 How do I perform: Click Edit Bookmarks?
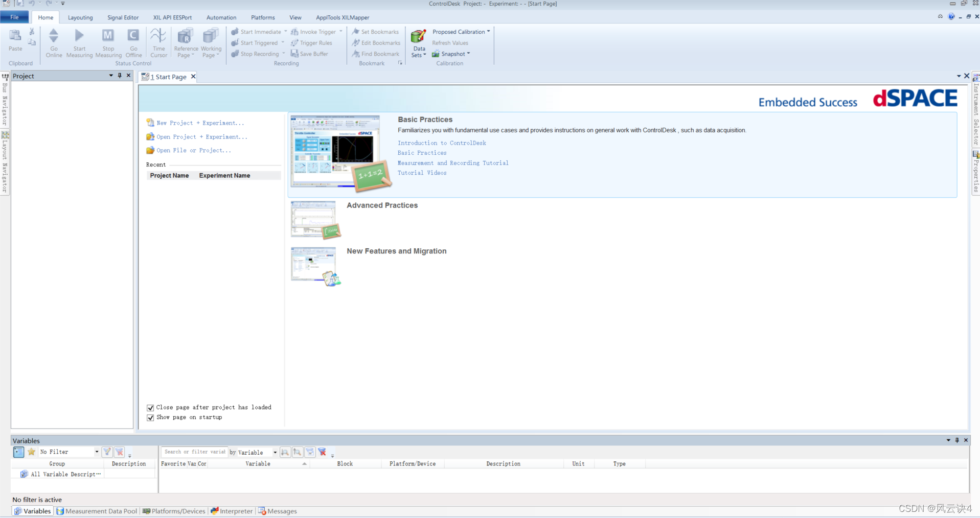pyautogui.click(x=376, y=43)
